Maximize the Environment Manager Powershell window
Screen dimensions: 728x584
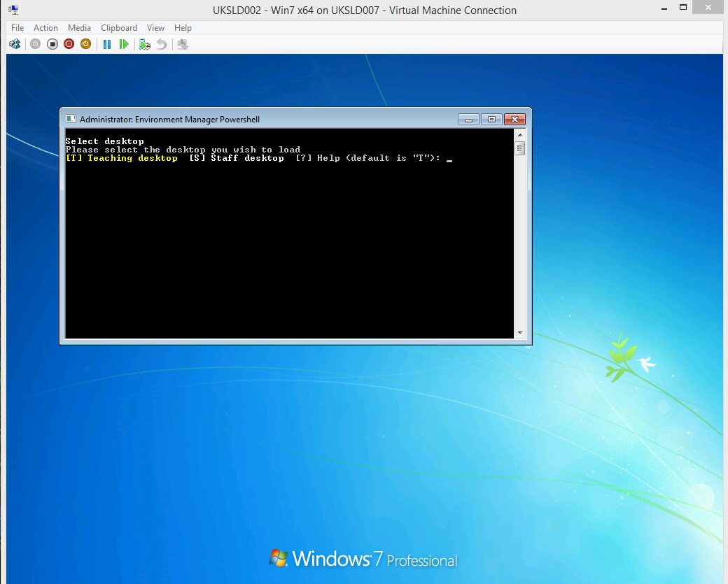click(x=491, y=120)
